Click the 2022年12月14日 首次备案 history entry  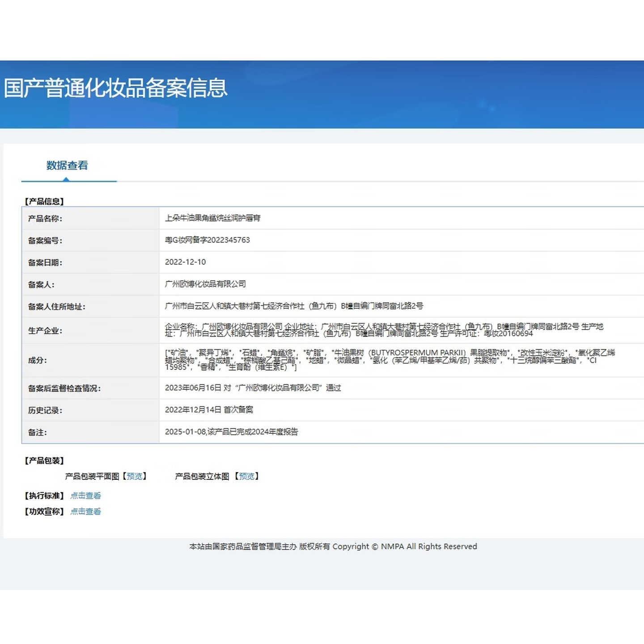pos(209,410)
